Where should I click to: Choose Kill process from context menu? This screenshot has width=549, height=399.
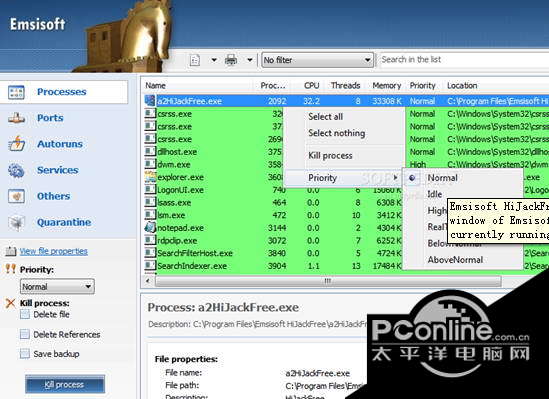point(330,155)
